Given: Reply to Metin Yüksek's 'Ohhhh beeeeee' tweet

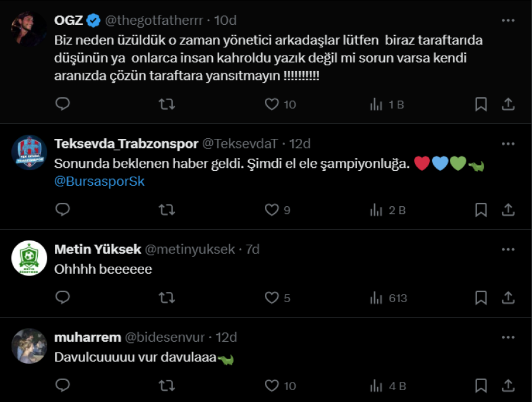Looking at the screenshot, I should click(63, 298).
